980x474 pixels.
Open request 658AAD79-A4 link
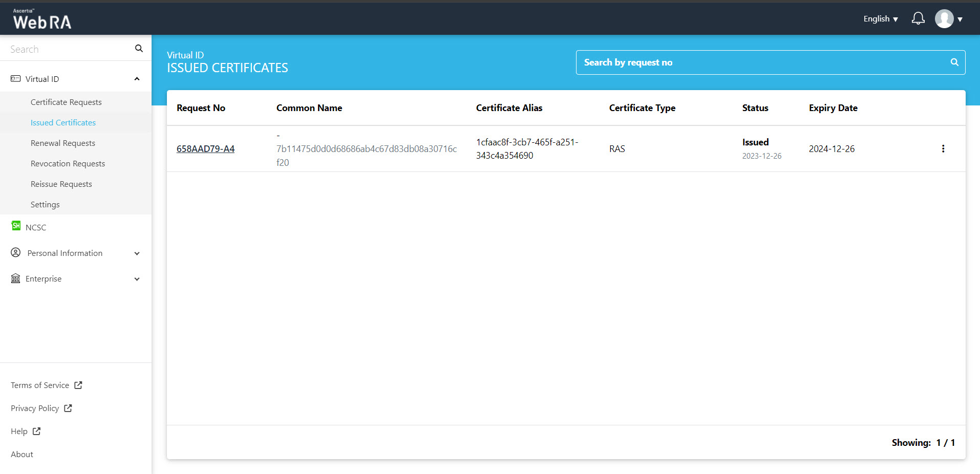pyautogui.click(x=205, y=149)
